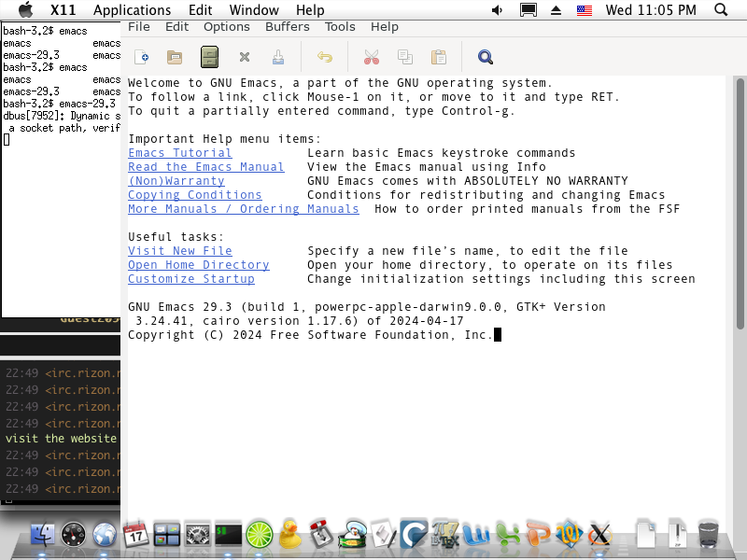Click the Save buffer toolbar icon

pos(278,57)
